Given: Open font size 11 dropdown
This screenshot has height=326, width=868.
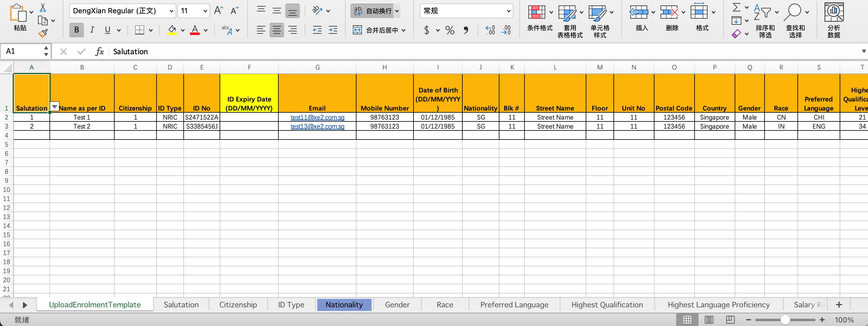Looking at the screenshot, I should [x=205, y=11].
